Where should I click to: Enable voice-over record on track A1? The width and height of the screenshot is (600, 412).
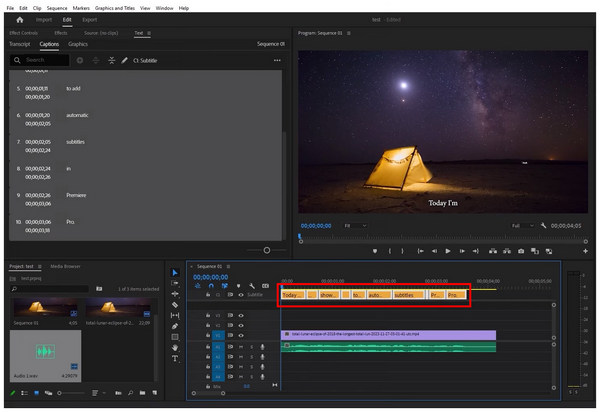click(x=262, y=347)
